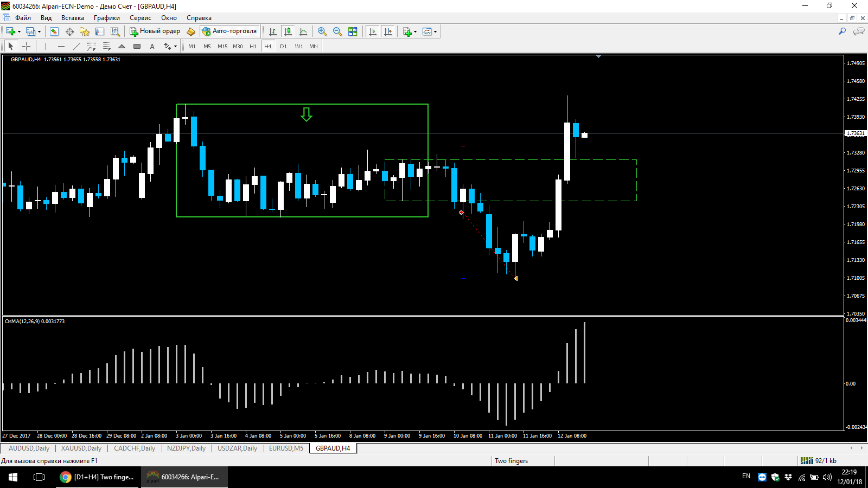The width and height of the screenshot is (868, 488).
Task: Switch chart to bar chart
Action: pos(273,31)
